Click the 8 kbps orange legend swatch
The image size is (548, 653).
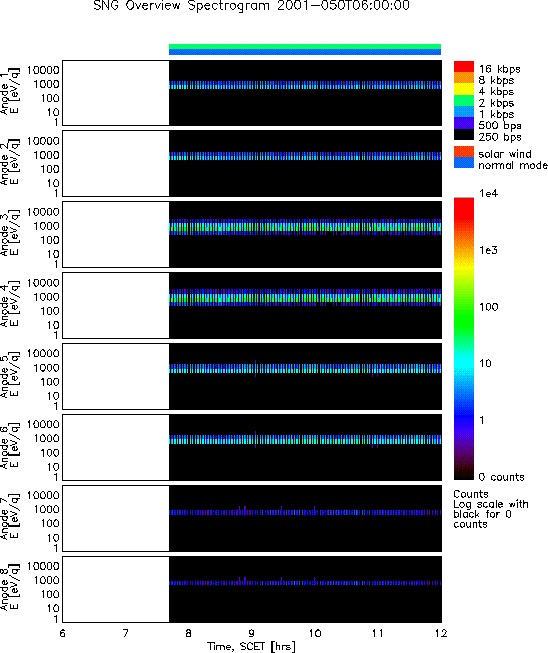click(x=464, y=78)
